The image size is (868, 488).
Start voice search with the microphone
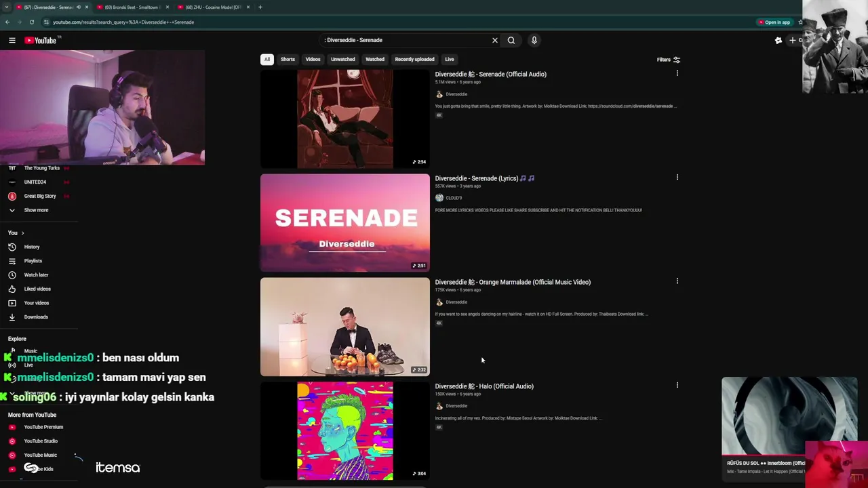point(534,40)
